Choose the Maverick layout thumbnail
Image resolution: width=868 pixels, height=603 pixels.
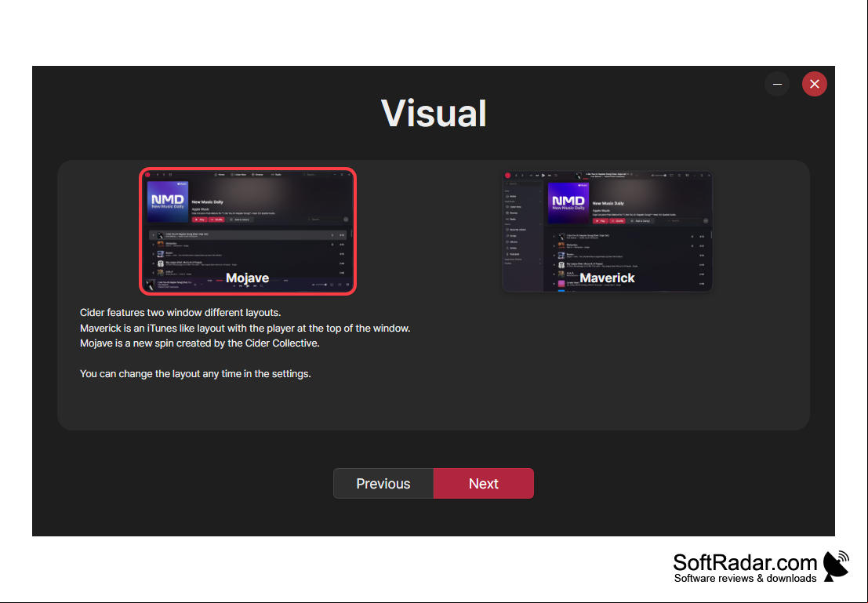click(607, 231)
